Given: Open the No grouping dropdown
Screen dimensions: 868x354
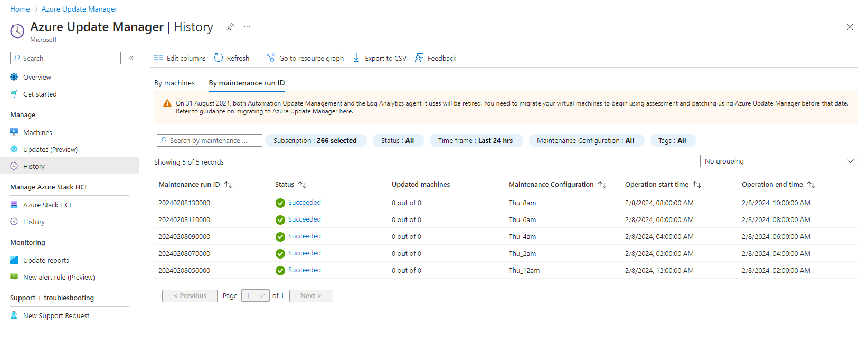Looking at the screenshot, I should pos(779,161).
